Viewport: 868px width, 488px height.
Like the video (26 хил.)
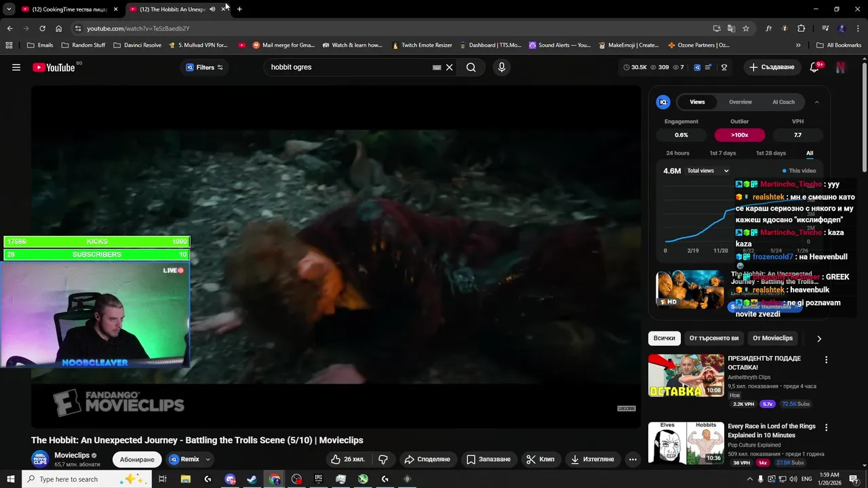point(348,459)
